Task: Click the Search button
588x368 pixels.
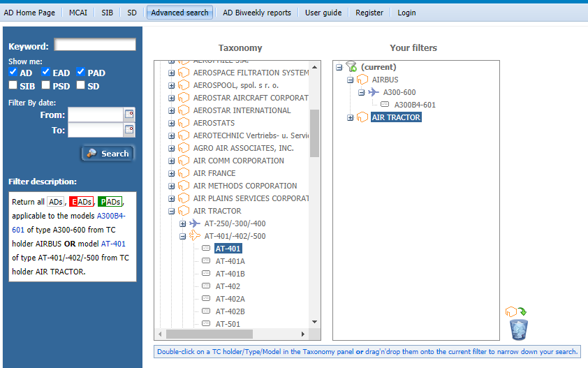Action: (x=108, y=154)
